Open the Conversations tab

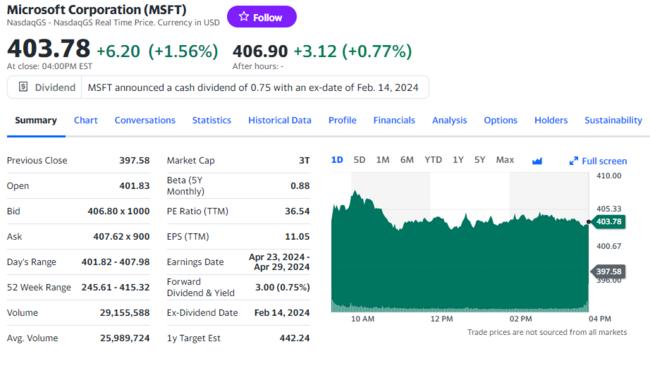(145, 120)
